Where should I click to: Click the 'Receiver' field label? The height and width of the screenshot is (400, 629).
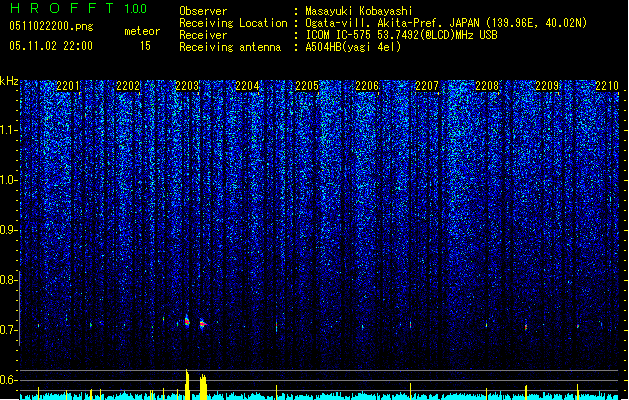(x=203, y=35)
